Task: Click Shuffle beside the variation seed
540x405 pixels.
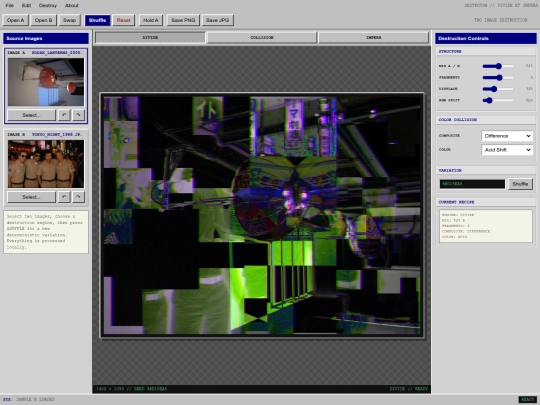Action: pos(520,184)
